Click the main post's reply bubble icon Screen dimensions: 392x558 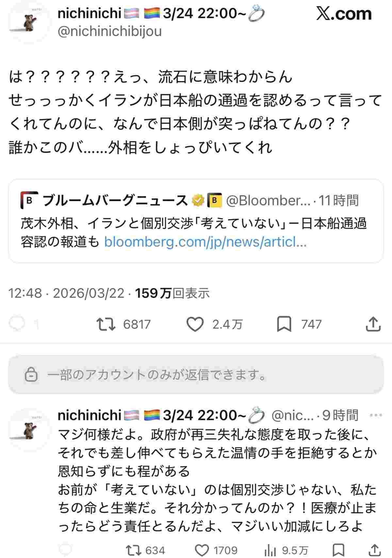(18, 324)
